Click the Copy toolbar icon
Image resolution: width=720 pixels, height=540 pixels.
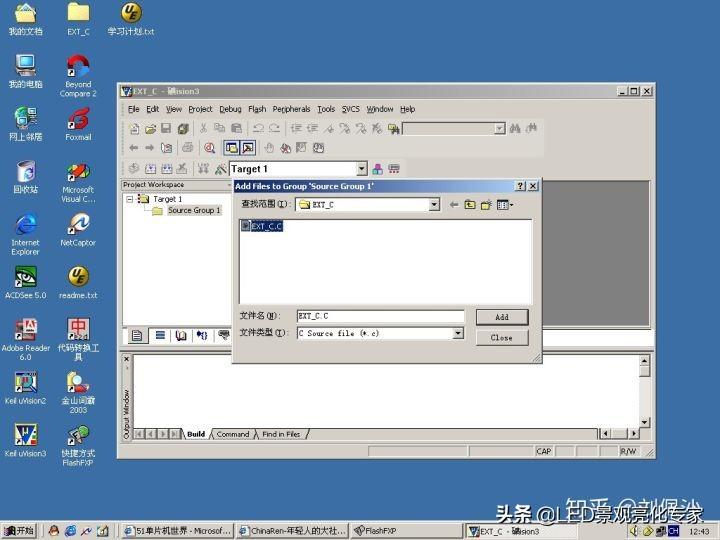point(219,129)
